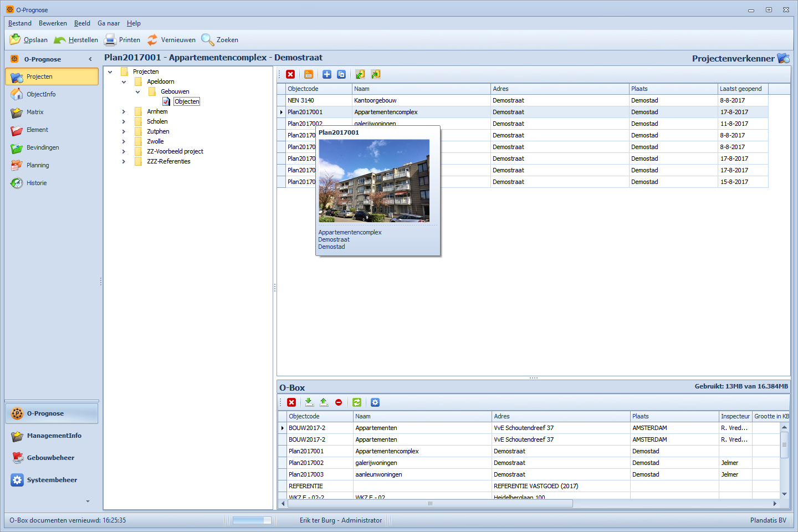This screenshot has width=798, height=532.
Task: Click the Printen printer button
Action: pyautogui.click(x=122, y=39)
